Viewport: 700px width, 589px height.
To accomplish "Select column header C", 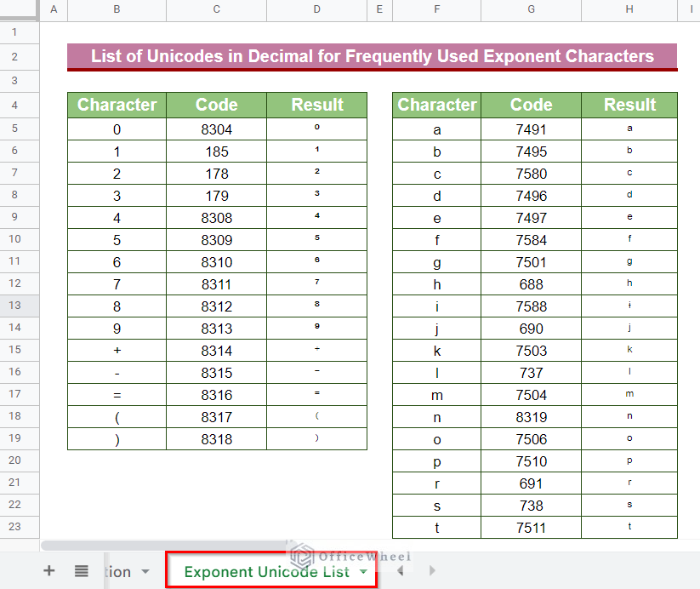I will [215, 10].
